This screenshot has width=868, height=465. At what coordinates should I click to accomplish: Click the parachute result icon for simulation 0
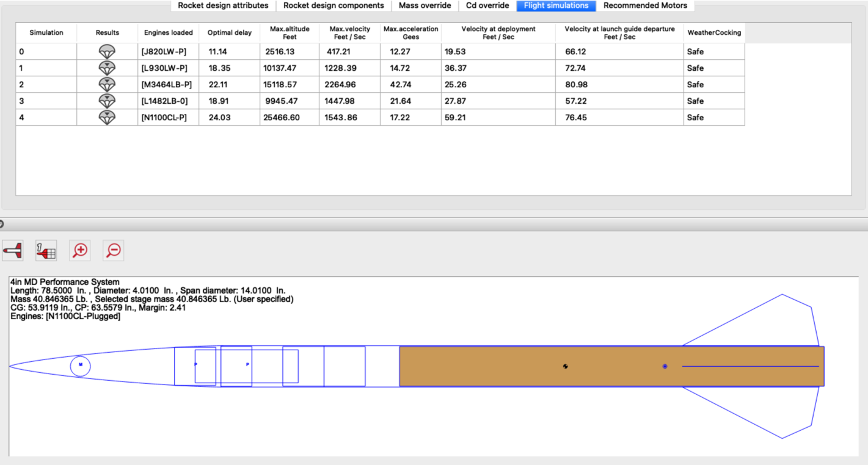coord(107,52)
